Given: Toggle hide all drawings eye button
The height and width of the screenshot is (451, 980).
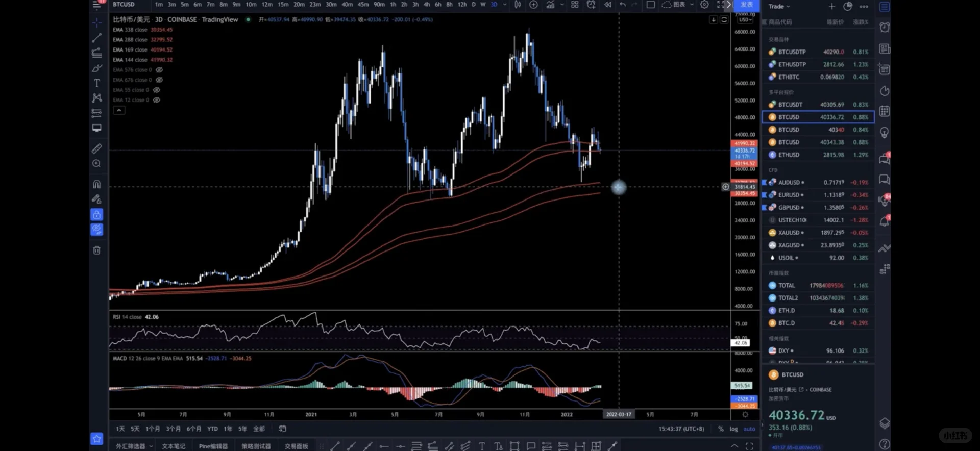Looking at the screenshot, I should (96, 230).
